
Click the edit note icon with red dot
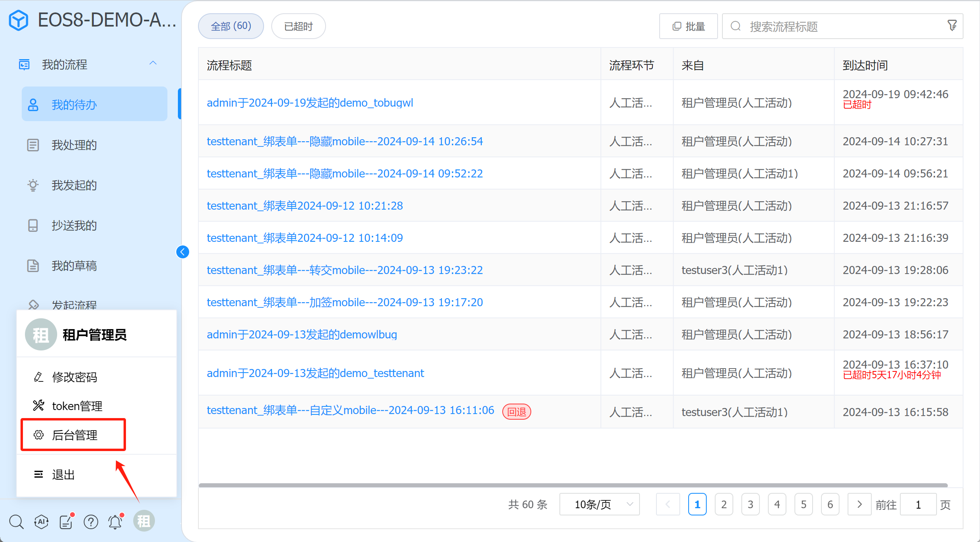point(66,521)
